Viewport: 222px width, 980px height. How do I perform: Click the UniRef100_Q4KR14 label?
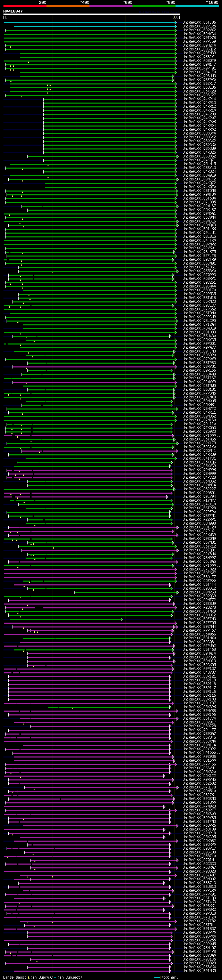tap(199, 99)
